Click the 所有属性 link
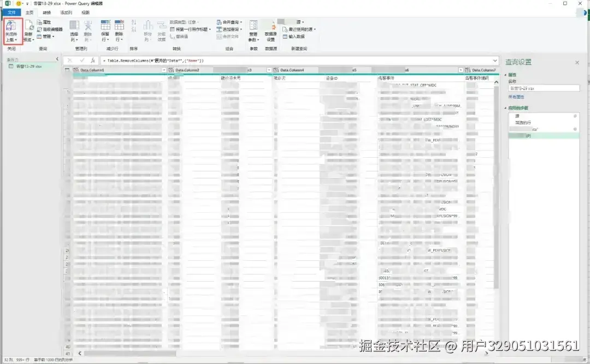The image size is (590, 364). [x=517, y=97]
